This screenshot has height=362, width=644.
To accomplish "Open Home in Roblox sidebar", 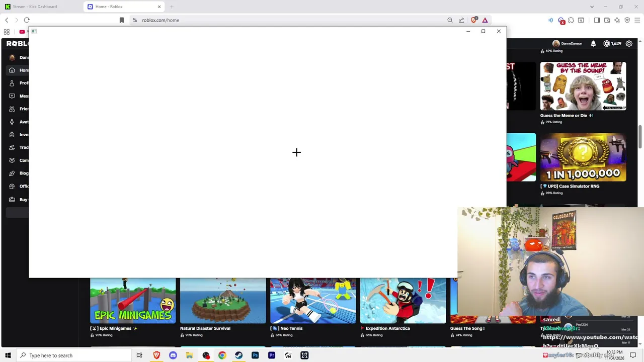I will [x=19, y=70].
